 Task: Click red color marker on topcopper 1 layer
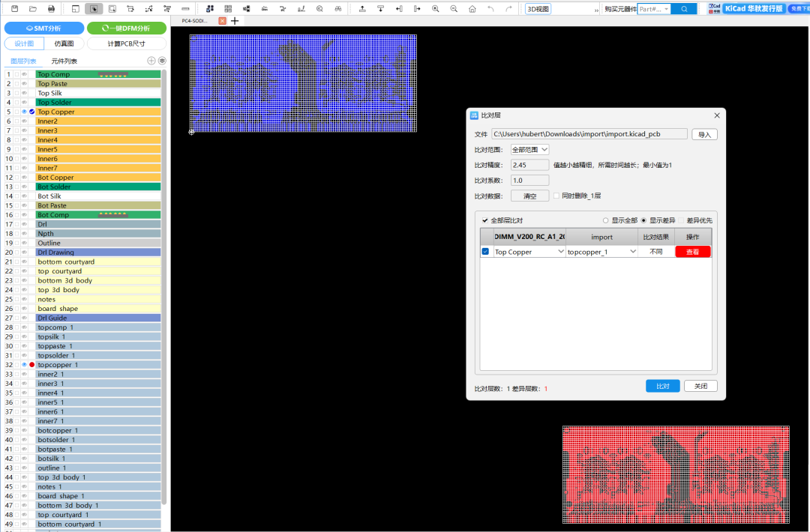pyautogui.click(x=32, y=365)
